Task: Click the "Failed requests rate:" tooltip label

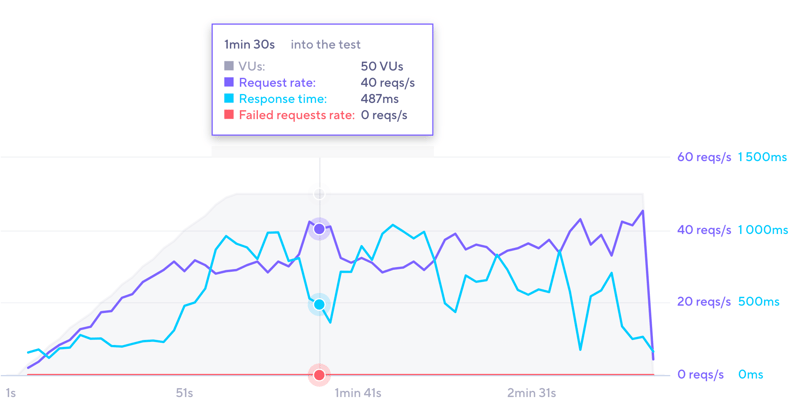Action: pos(297,115)
